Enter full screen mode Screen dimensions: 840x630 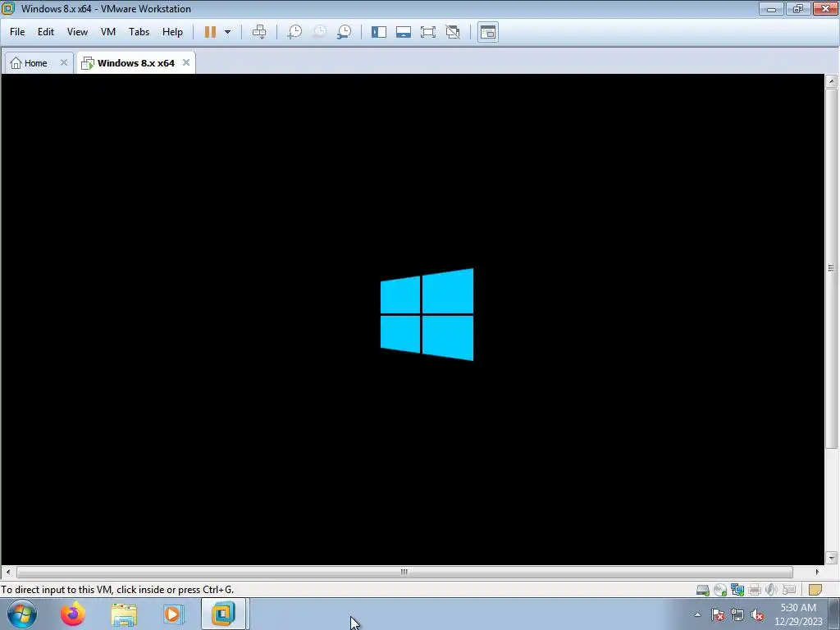pyautogui.click(x=428, y=32)
